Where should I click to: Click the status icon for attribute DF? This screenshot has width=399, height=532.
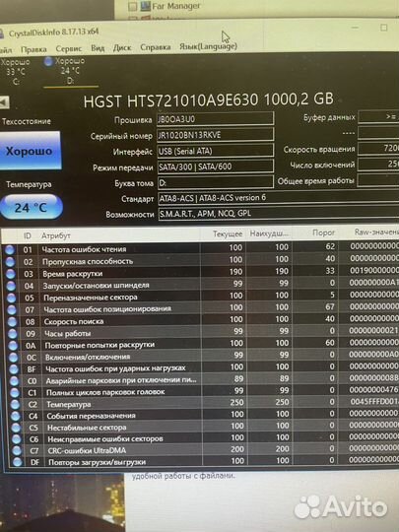(17, 462)
